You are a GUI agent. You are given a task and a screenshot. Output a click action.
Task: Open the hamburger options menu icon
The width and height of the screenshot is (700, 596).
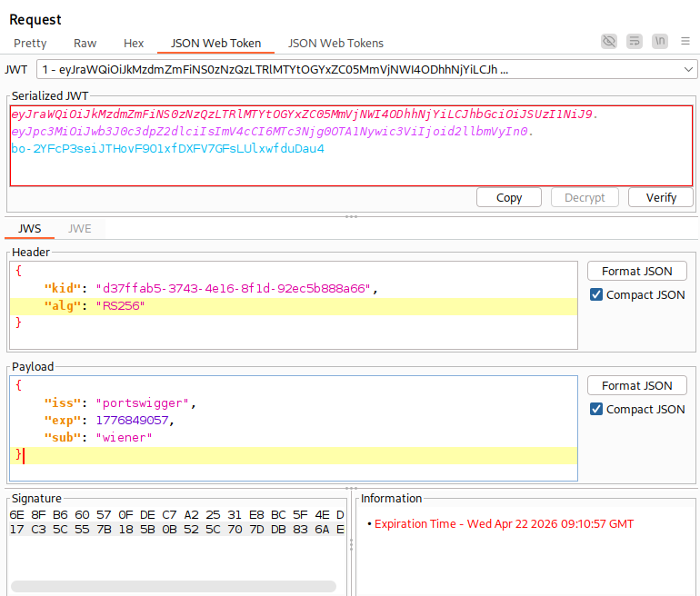point(685,42)
